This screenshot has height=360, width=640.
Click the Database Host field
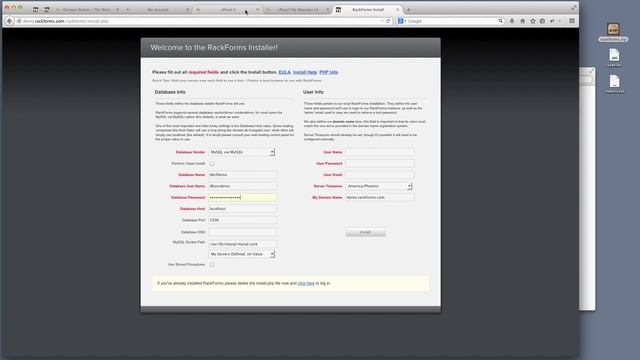[242, 209]
